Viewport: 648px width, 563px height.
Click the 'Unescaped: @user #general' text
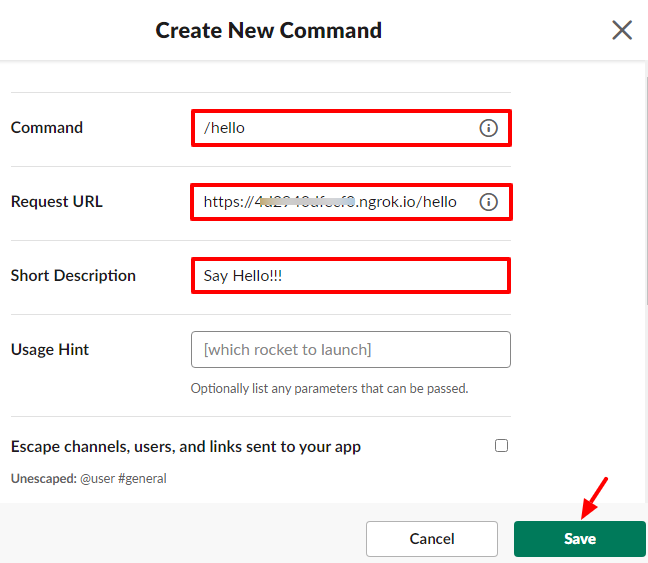[88, 478]
